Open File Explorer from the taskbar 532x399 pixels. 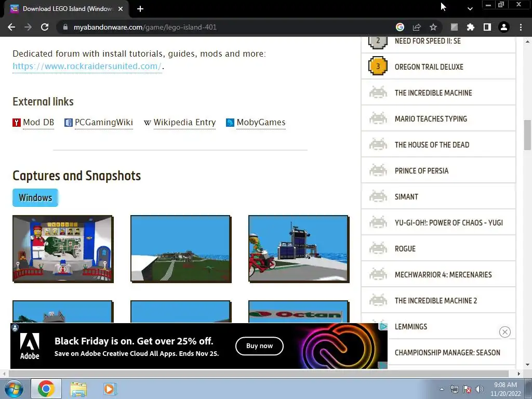click(78, 389)
